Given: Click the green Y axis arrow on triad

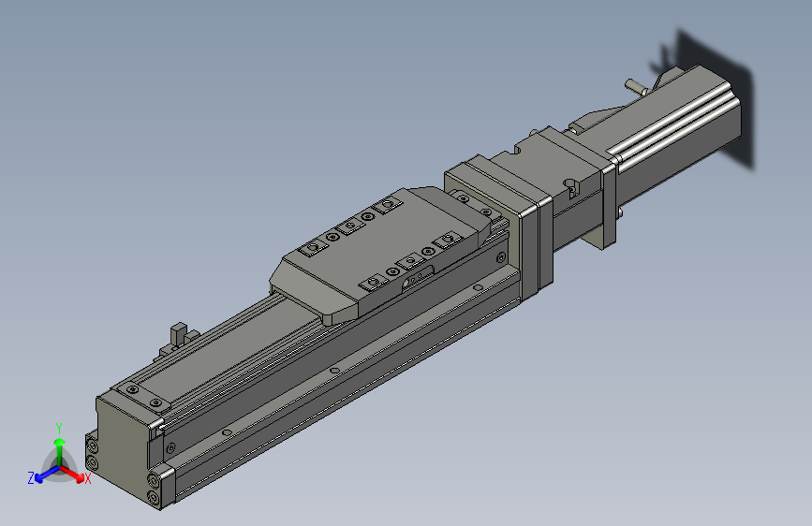Looking at the screenshot, I should 60,451.
